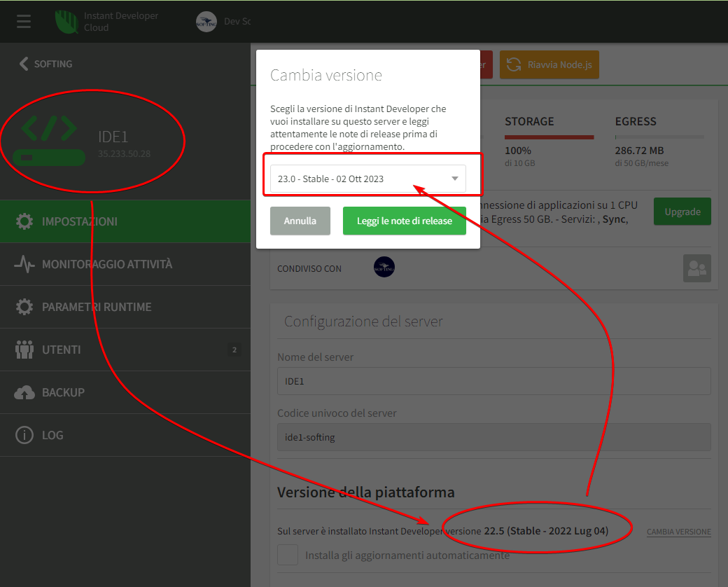Open the hamburger menu
728x587 pixels.
tap(24, 21)
